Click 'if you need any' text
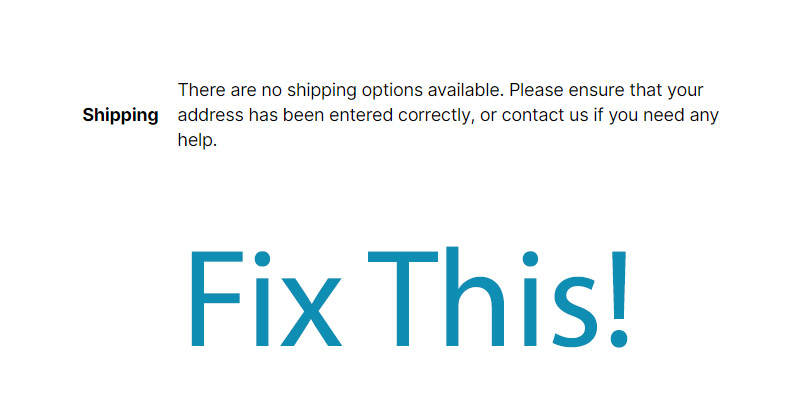 (x=656, y=116)
